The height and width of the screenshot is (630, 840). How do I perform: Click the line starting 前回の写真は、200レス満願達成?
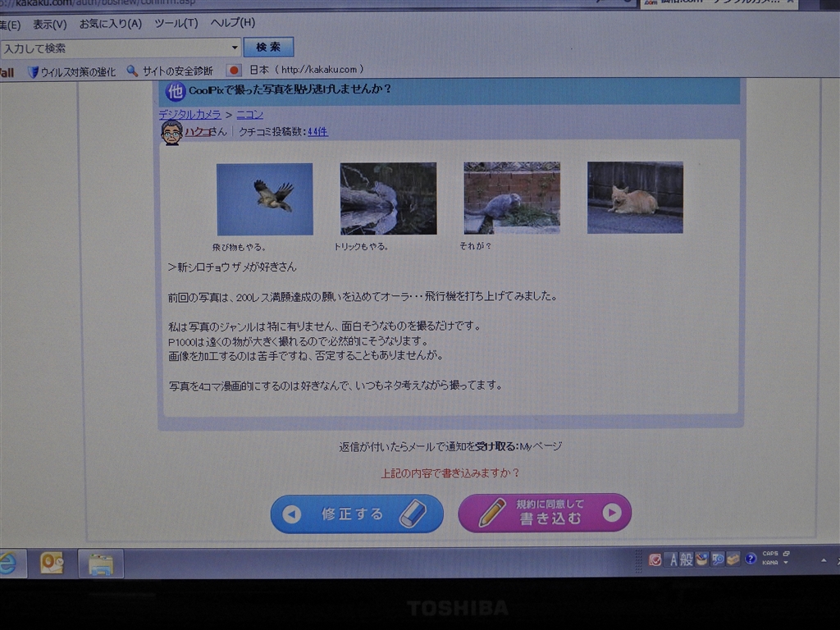tap(363, 296)
